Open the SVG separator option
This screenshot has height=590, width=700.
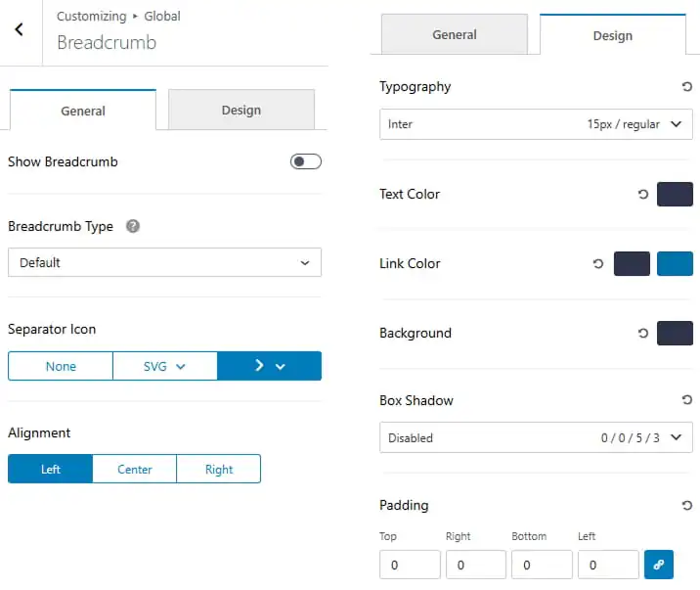pos(164,366)
